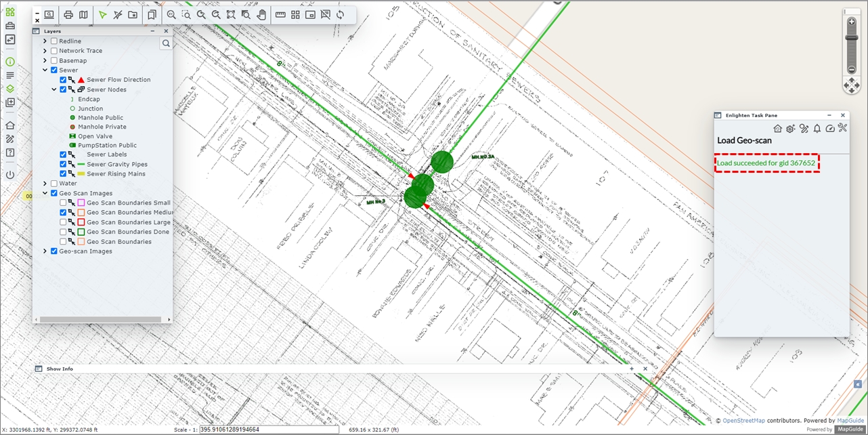
Task: Click the Refresh map icon
Action: point(340,14)
